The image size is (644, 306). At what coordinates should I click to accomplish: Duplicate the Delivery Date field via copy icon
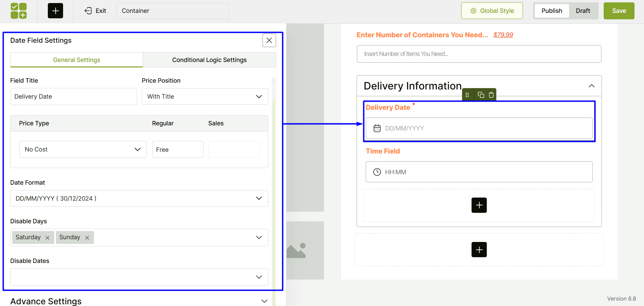pyautogui.click(x=481, y=95)
